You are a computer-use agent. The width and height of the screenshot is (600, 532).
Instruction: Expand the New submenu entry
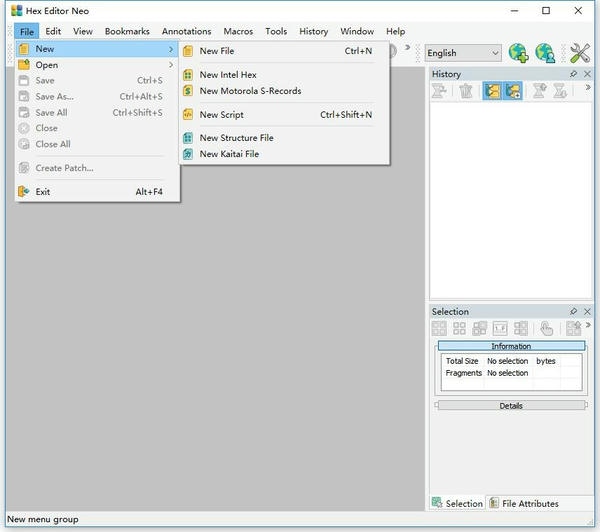click(x=96, y=49)
